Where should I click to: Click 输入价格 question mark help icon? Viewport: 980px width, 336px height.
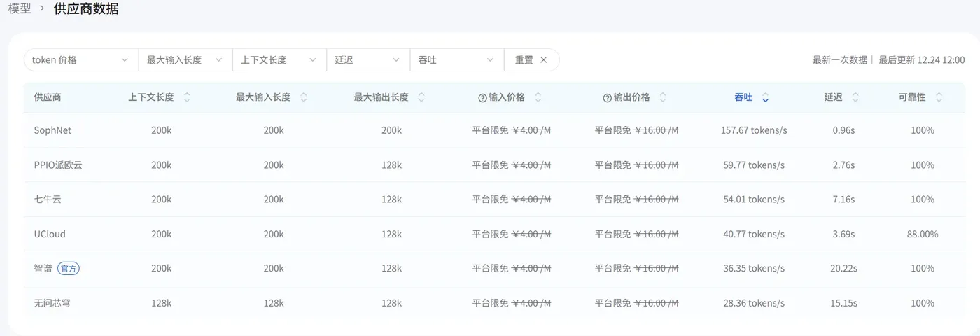(x=482, y=98)
